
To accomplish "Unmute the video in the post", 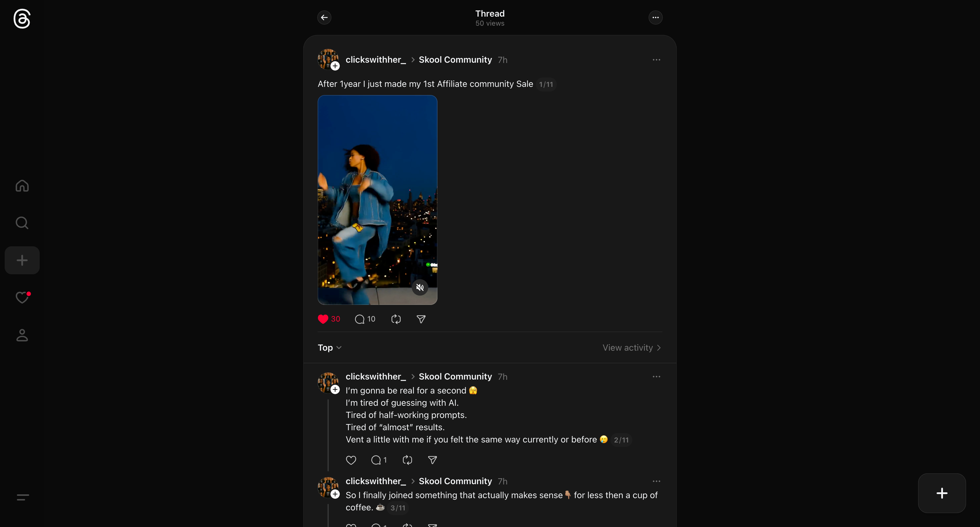I will pyautogui.click(x=420, y=287).
